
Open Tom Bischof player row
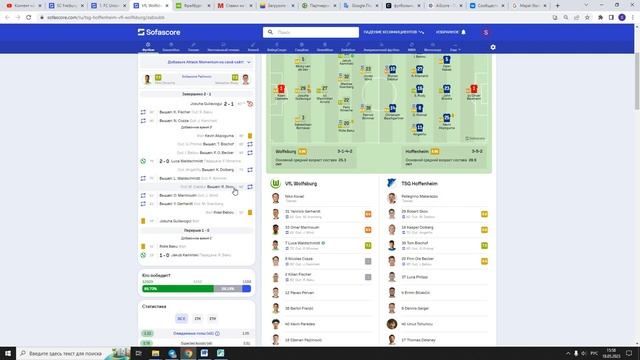click(438, 245)
